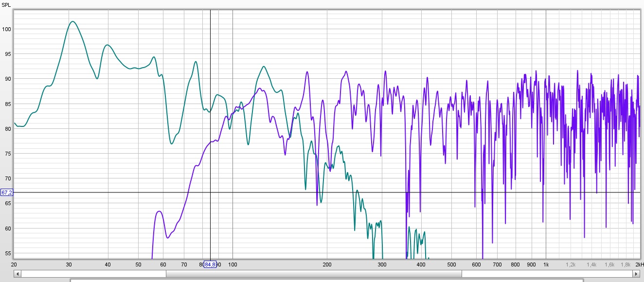Click the 200 label on the frequency axis

click(327, 264)
